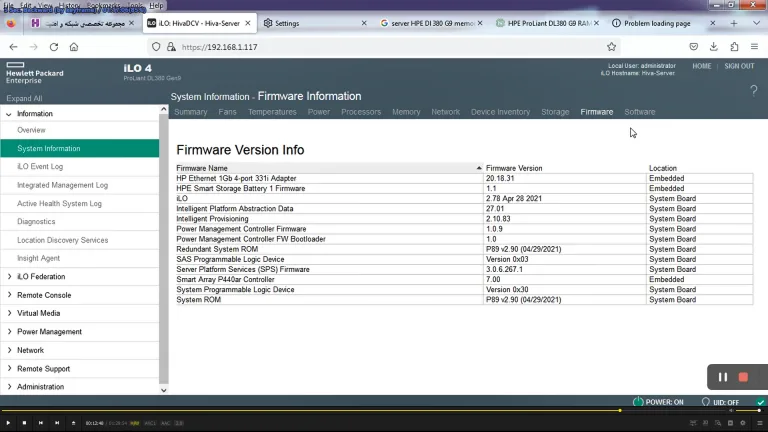Stop the screen recording with red square
Viewport: 768px width, 432px height.
[743, 377]
